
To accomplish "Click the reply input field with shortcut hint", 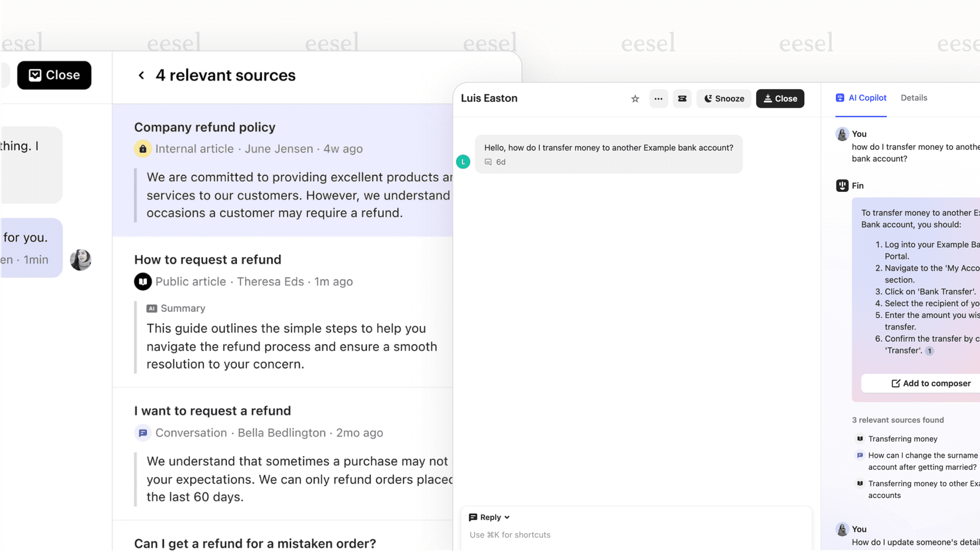I will pos(510,535).
